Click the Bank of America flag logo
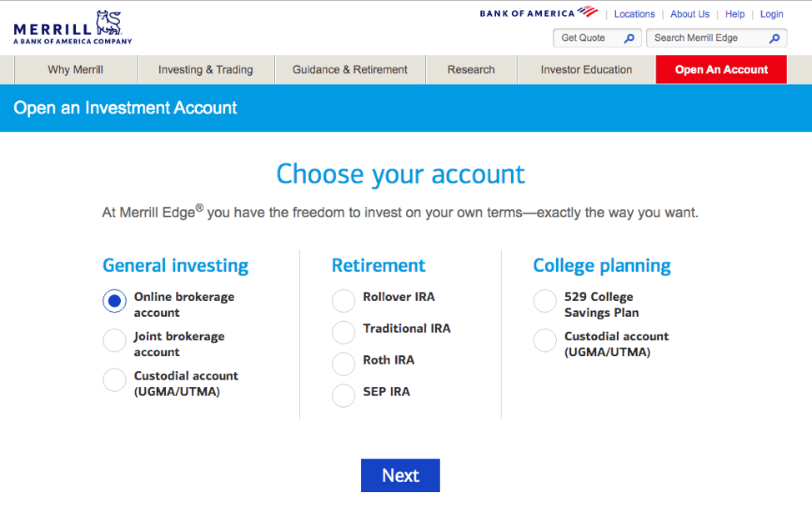This screenshot has width=812, height=507. (588, 12)
